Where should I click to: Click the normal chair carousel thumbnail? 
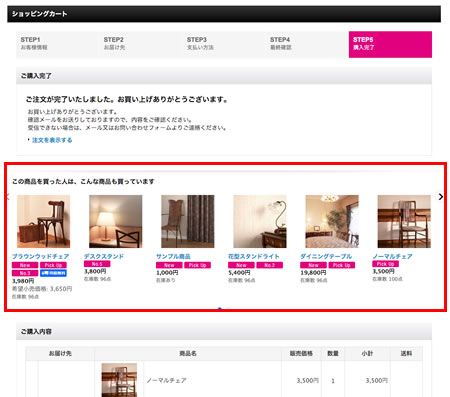(404, 221)
